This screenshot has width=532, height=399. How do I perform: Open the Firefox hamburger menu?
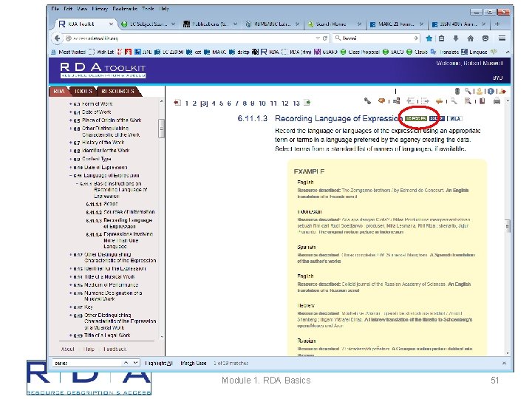point(502,38)
